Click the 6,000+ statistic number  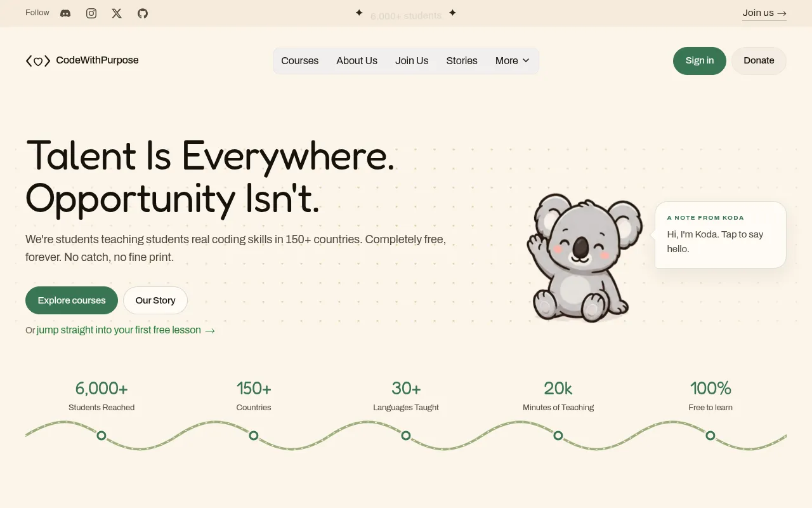[101, 388]
